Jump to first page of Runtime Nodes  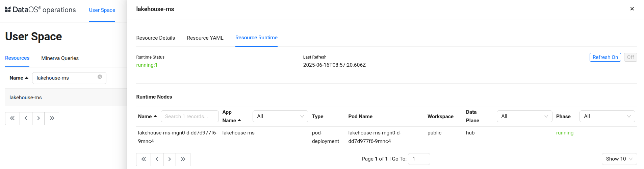[144, 160]
